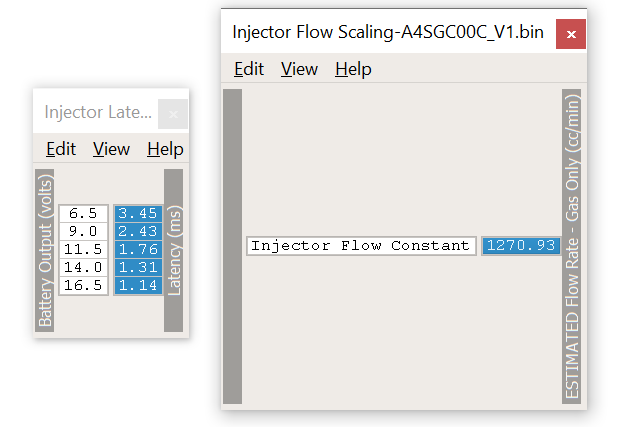Open Edit menu in Injector Latency window
The width and height of the screenshot is (626, 427).
(x=61, y=149)
